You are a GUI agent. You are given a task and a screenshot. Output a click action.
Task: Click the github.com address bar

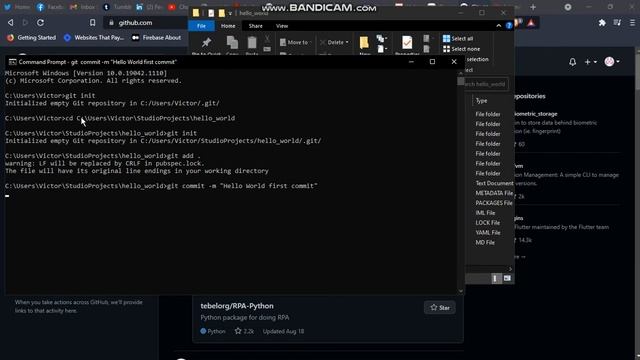click(135, 23)
